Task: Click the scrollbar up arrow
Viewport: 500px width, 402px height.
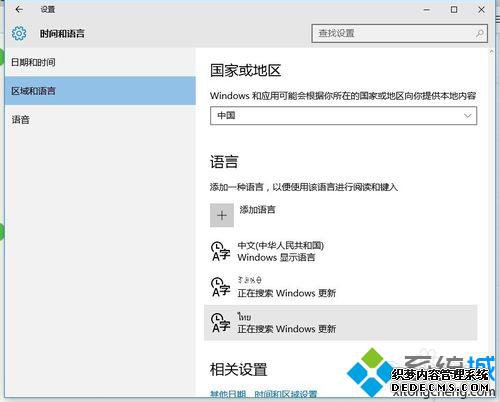Action: coord(491,52)
